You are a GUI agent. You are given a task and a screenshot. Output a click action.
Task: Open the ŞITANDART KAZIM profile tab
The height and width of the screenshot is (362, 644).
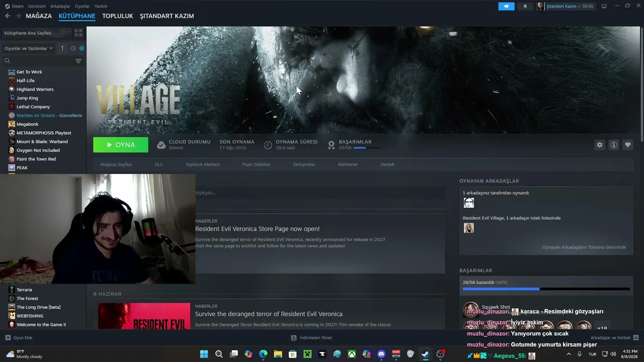point(167,16)
